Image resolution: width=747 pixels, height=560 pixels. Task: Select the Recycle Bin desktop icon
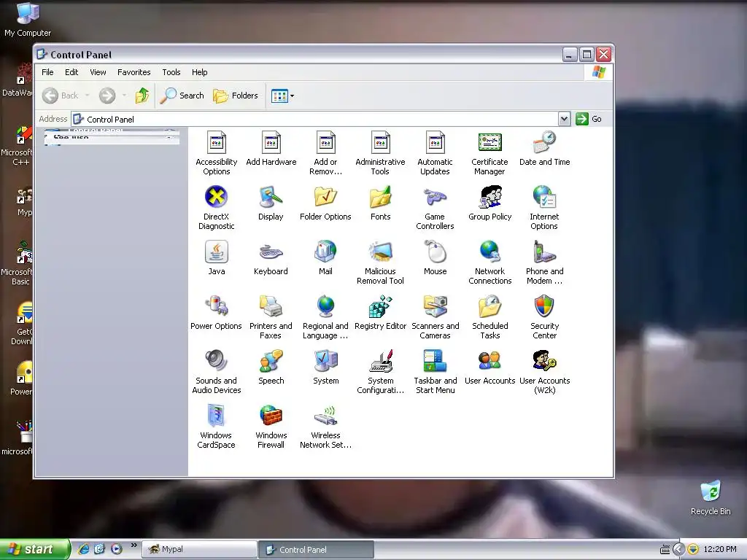[711, 497]
